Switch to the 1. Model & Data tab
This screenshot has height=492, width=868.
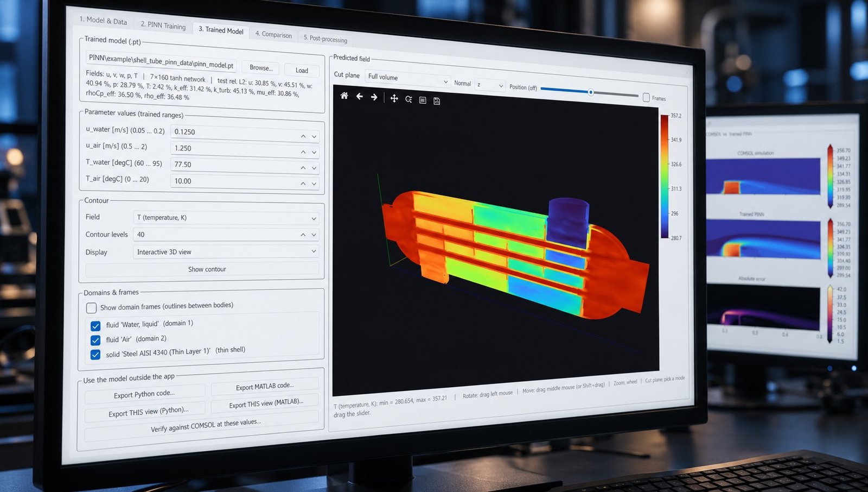(x=103, y=21)
